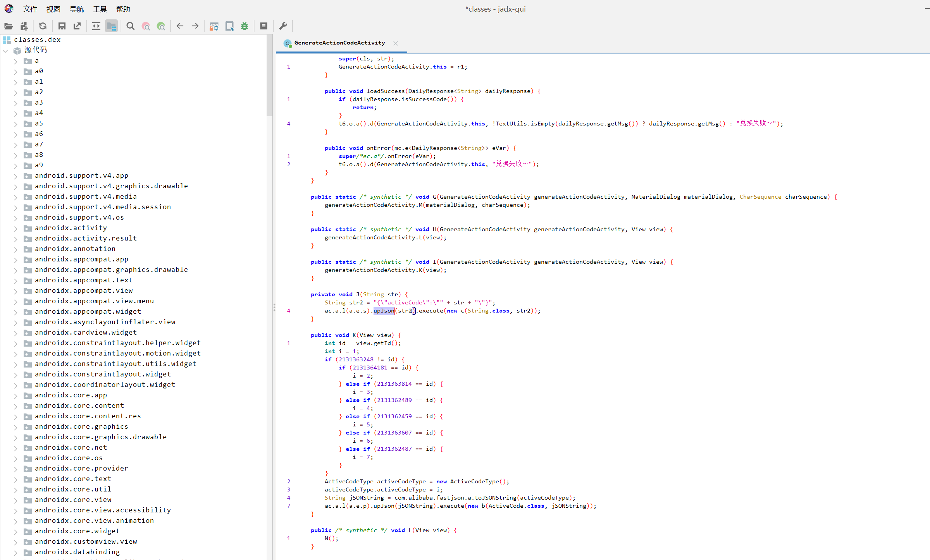Launch the green bug debugger icon
The width and height of the screenshot is (930, 560).
tap(245, 26)
